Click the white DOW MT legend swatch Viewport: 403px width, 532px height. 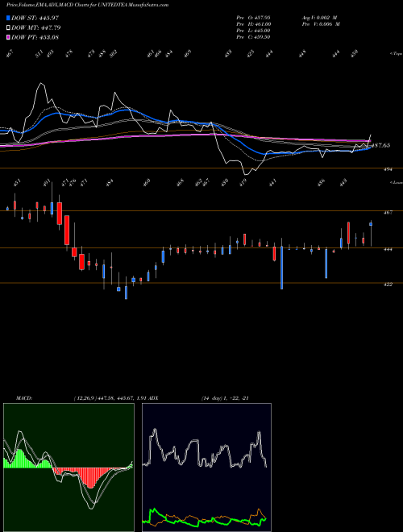pyautogui.click(x=8, y=27)
